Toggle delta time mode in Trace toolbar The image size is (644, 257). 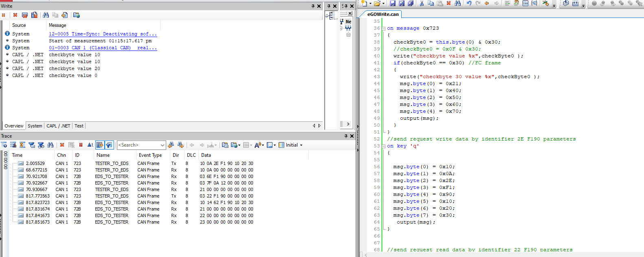coord(90,145)
